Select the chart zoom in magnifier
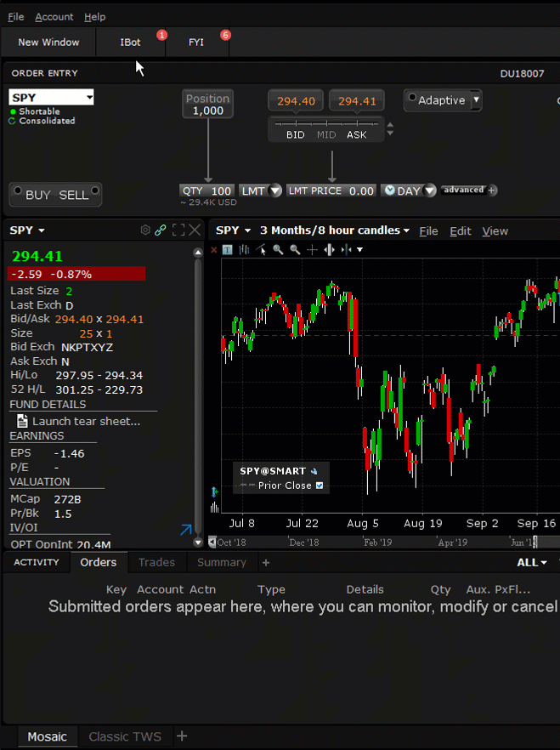Screen dimensions: 560x750 point(278,249)
